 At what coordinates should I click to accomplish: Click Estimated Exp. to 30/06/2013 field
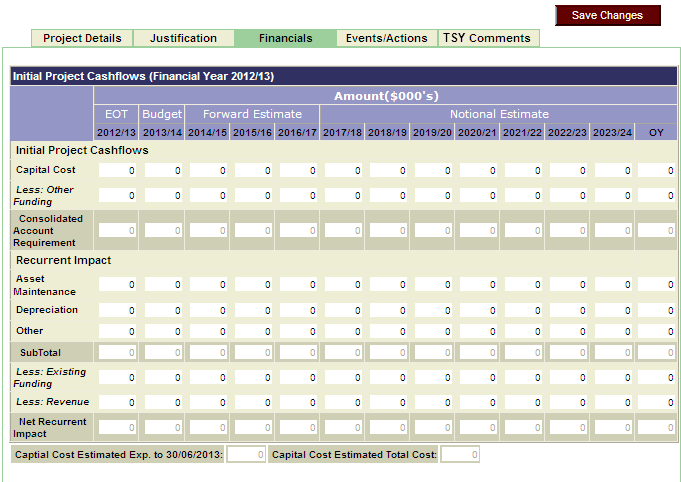click(x=246, y=455)
